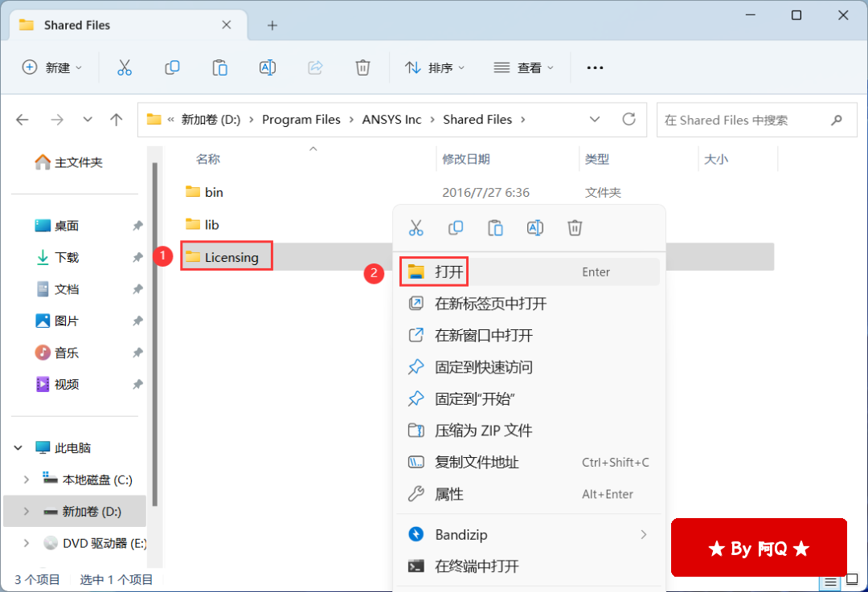Screen dimensions: 868x592
Task: Select 下载 in the navigation pane
Action: tap(67, 258)
